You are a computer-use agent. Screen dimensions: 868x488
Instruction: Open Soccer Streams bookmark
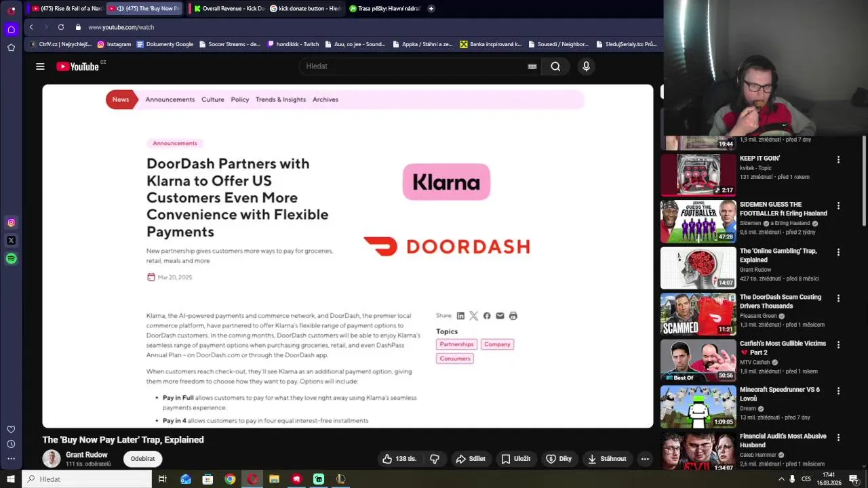(x=229, y=44)
